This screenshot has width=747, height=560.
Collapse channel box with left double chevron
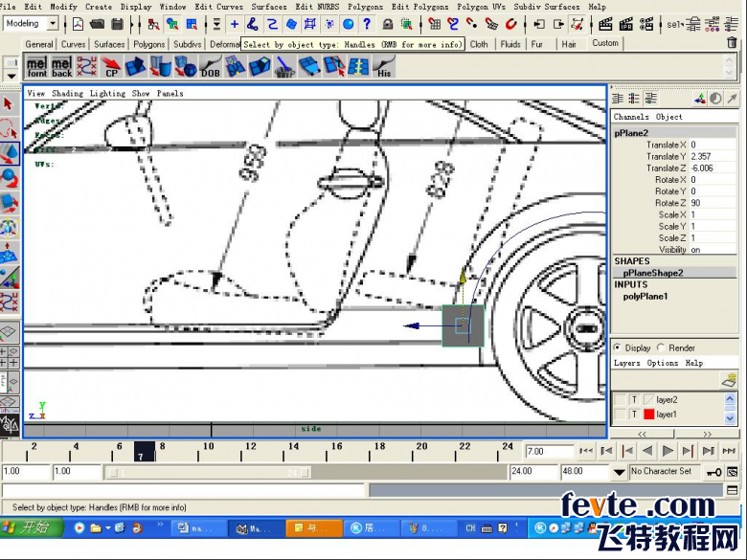642,434
